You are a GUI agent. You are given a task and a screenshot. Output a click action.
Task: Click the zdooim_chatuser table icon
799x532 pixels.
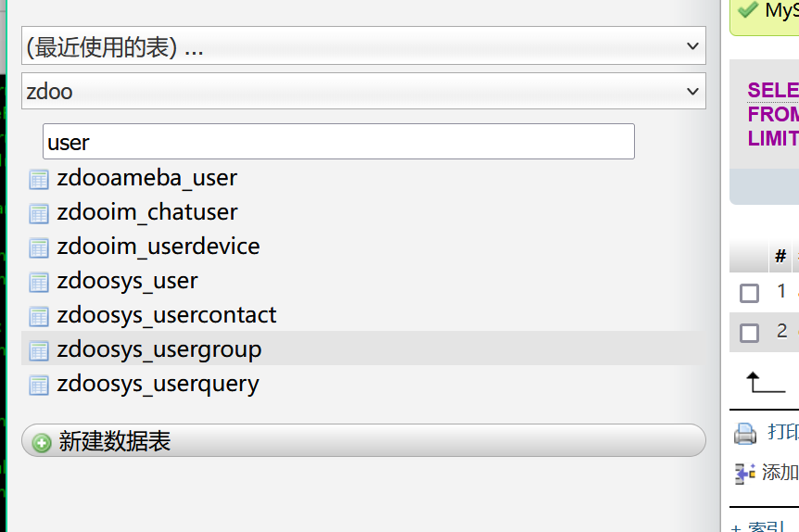point(39,213)
